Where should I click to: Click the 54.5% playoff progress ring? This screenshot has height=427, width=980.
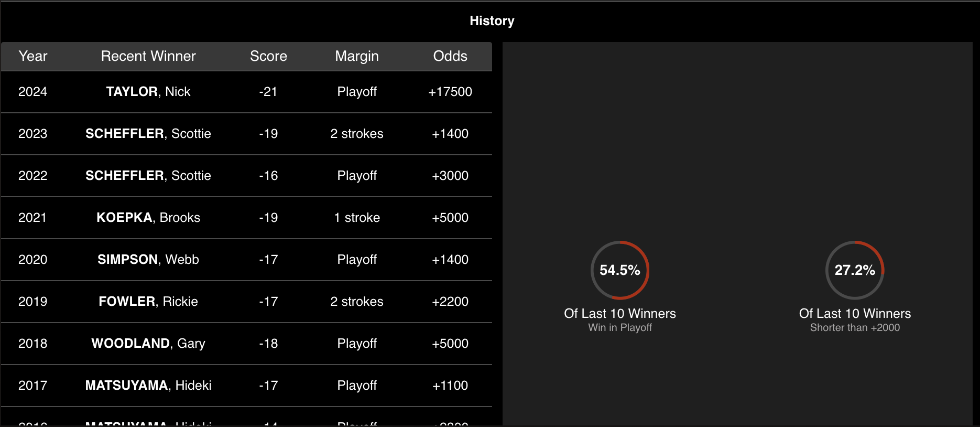[x=619, y=270]
